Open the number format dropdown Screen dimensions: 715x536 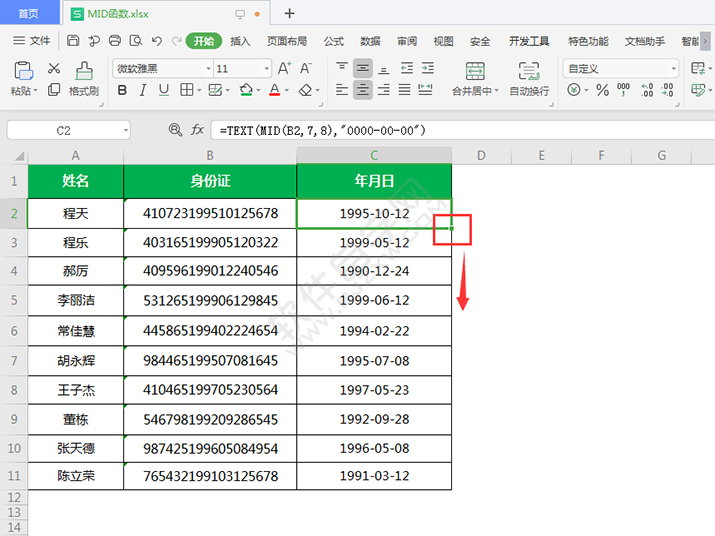tap(672, 69)
